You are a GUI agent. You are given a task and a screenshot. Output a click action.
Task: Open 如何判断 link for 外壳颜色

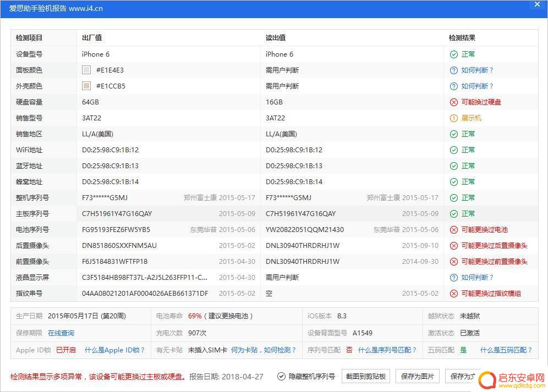(x=477, y=86)
